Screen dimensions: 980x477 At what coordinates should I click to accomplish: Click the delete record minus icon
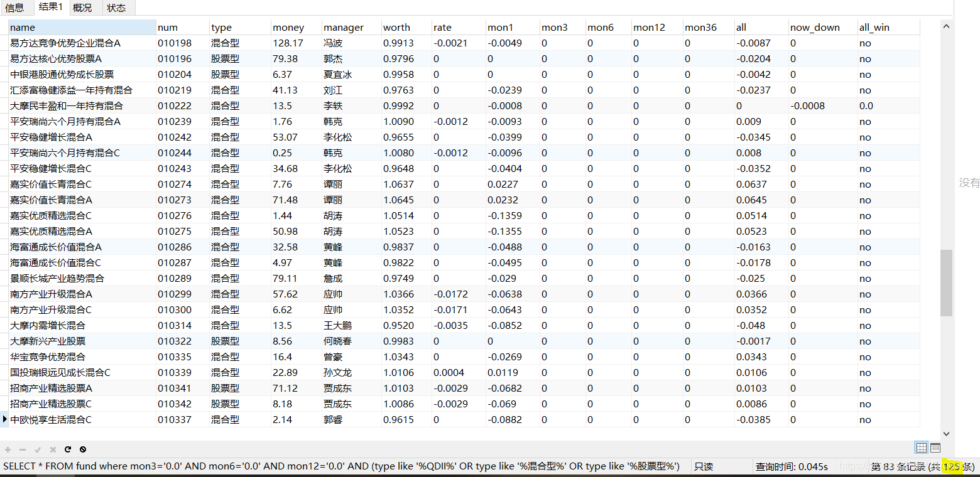tap(23, 449)
